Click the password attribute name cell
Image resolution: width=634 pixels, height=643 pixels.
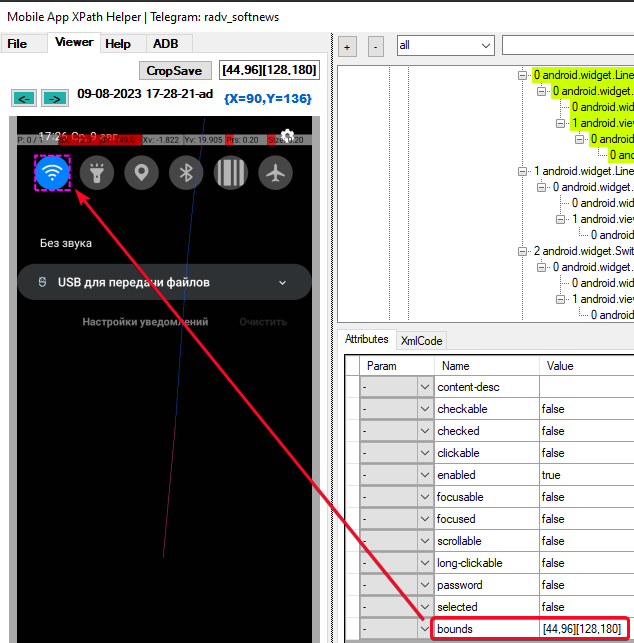(x=486, y=585)
